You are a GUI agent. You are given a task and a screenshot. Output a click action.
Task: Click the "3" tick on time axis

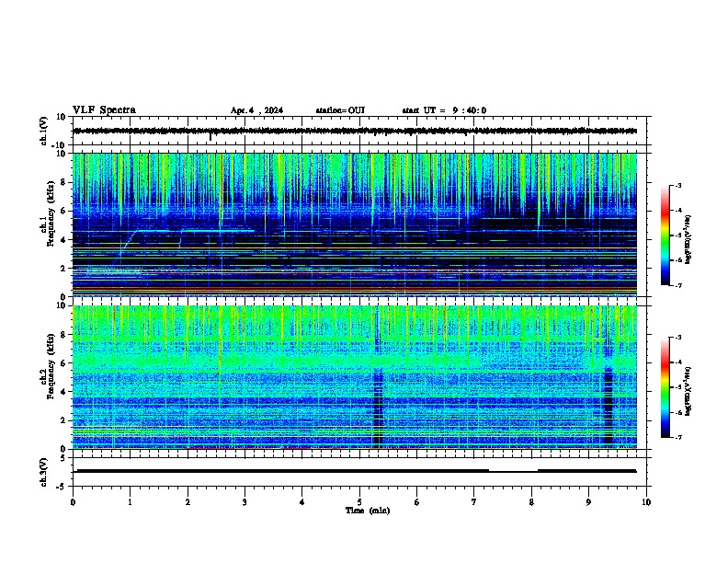click(x=245, y=502)
